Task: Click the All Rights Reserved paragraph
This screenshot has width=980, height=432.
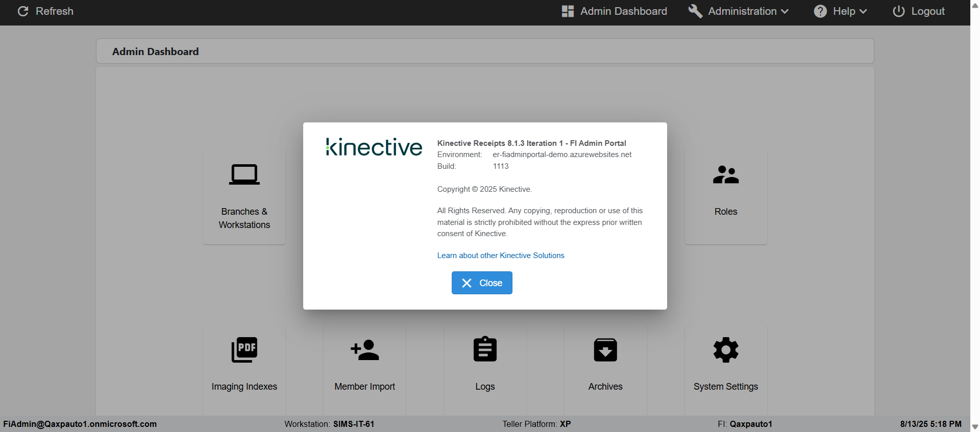Action: click(540, 222)
